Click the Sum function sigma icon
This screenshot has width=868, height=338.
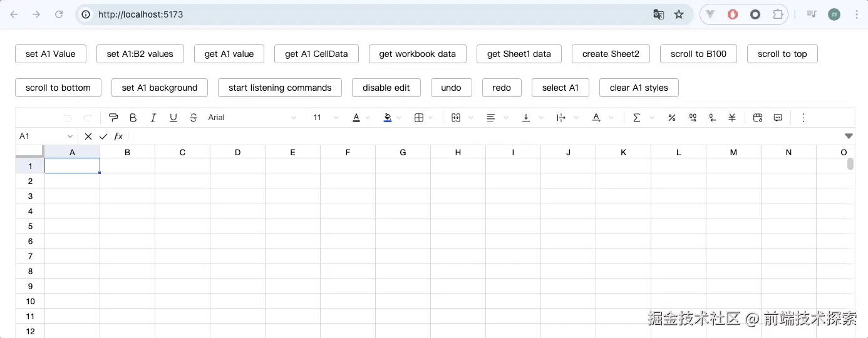click(637, 118)
